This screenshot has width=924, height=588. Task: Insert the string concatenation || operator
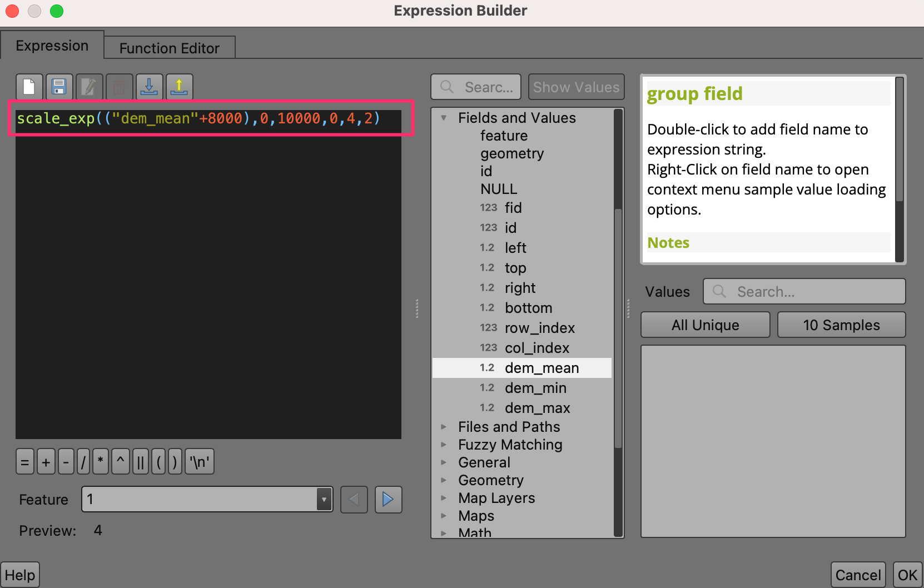tap(141, 462)
